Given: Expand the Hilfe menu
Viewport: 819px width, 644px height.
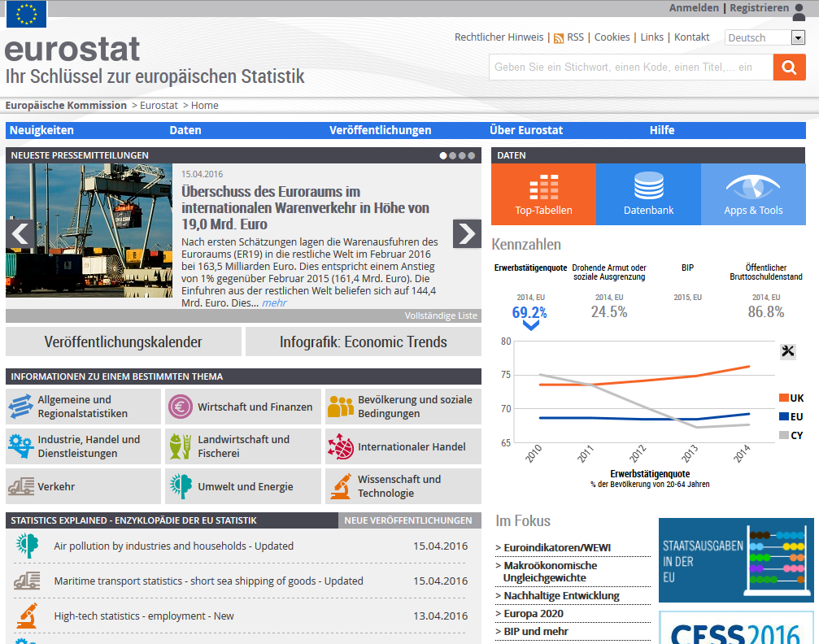Looking at the screenshot, I should pos(662,130).
